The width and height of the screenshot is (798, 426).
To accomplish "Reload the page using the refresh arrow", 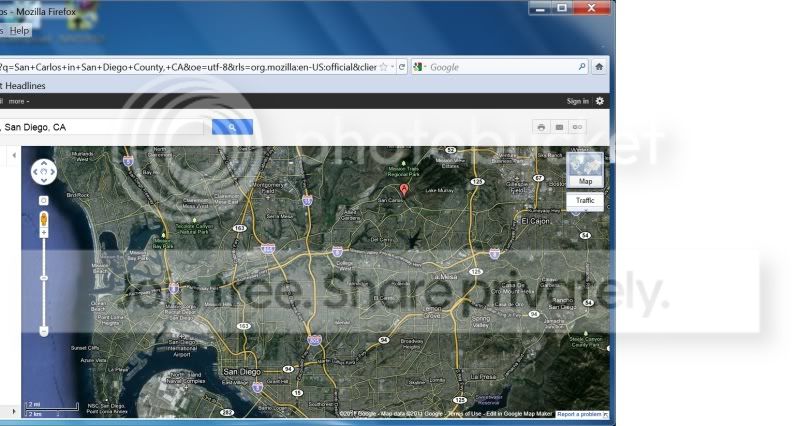I will pos(402,67).
